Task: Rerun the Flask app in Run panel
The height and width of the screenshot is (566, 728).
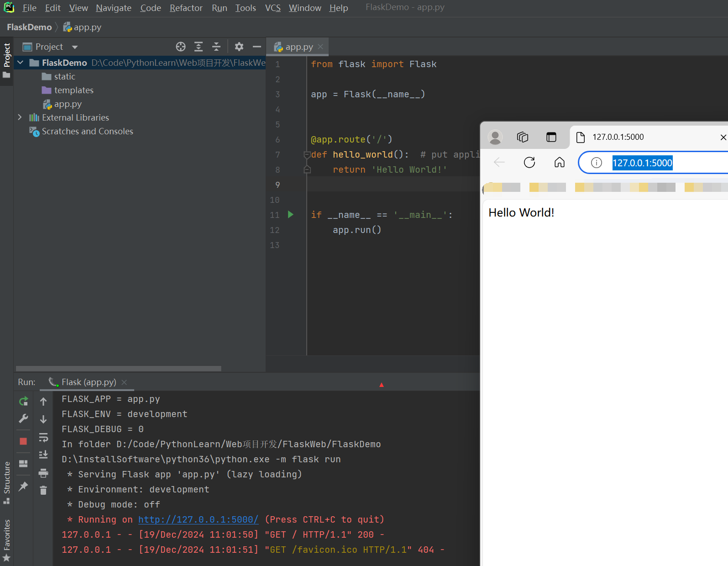Action: coord(23,401)
